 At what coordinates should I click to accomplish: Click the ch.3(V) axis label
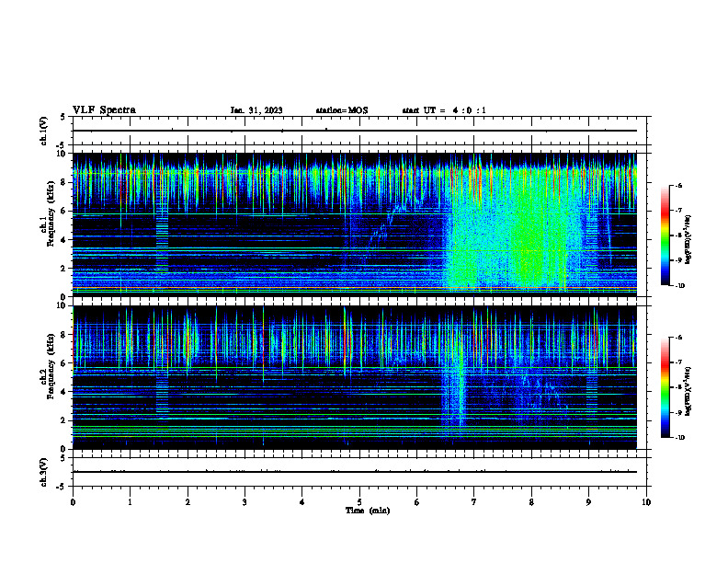pyautogui.click(x=43, y=473)
